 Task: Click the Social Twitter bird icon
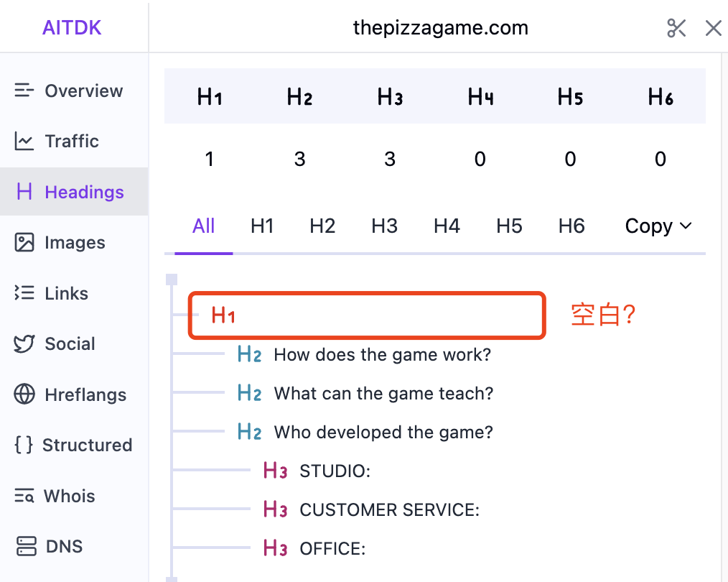tap(24, 343)
